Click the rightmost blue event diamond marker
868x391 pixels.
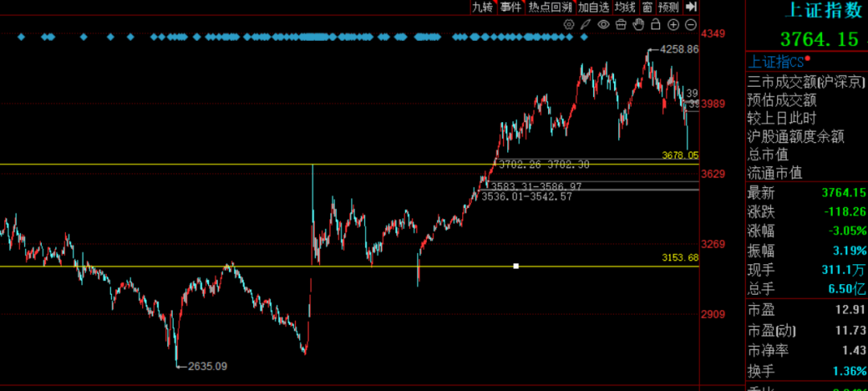(583, 37)
